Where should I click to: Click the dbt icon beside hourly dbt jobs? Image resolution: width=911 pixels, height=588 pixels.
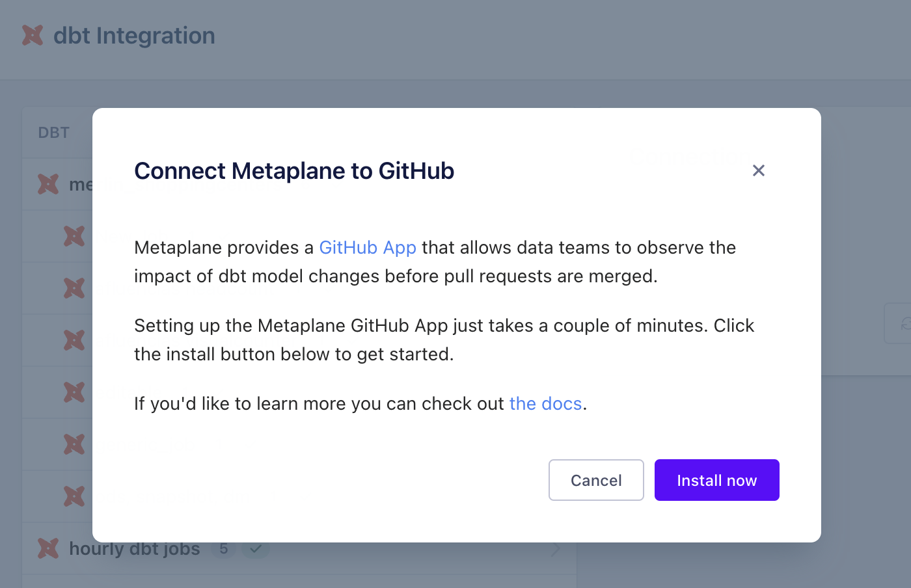click(48, 548)
